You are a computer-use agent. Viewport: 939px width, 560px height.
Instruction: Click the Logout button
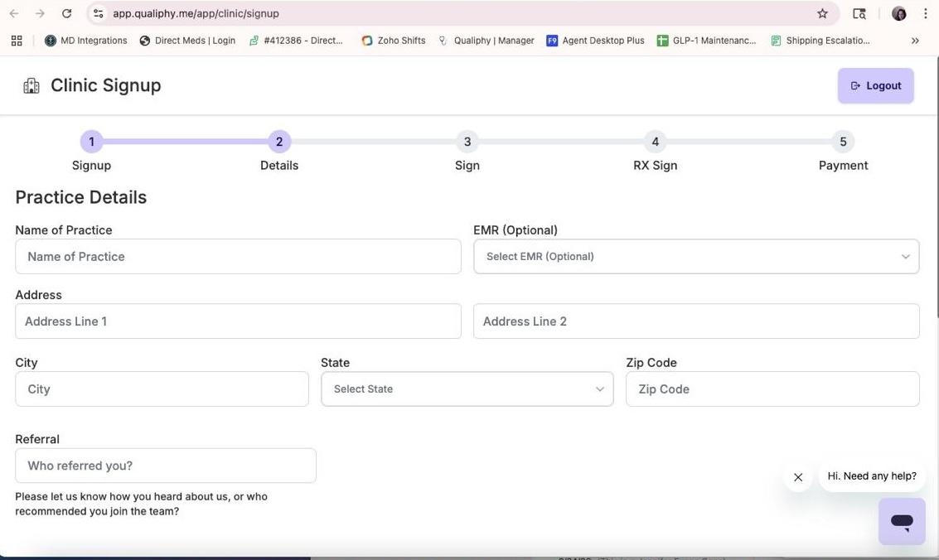point(875,85)
